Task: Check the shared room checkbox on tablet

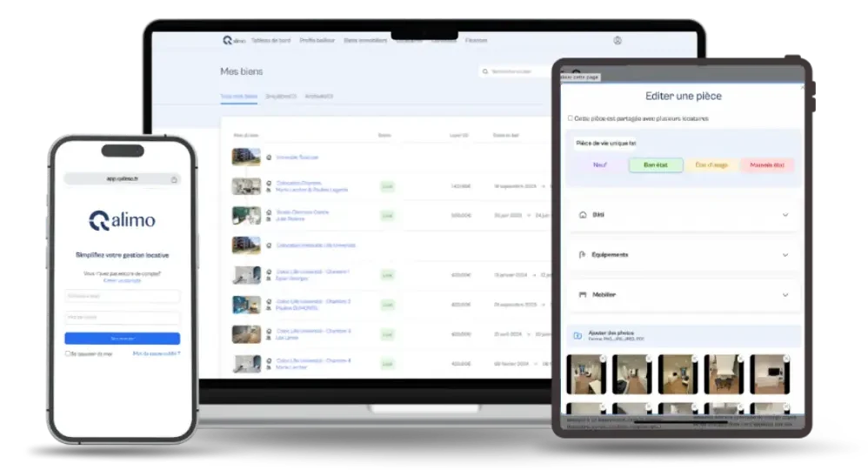Action: click(571, 118)
